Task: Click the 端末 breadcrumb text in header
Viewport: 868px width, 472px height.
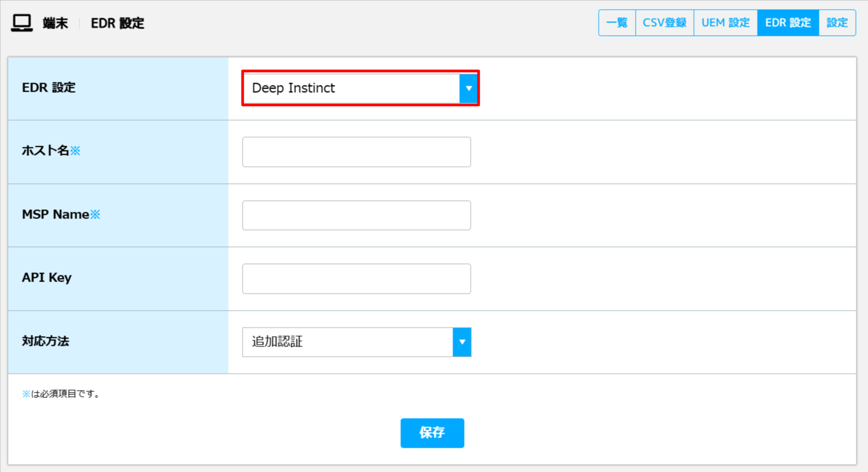Action: tap(55, 24)
